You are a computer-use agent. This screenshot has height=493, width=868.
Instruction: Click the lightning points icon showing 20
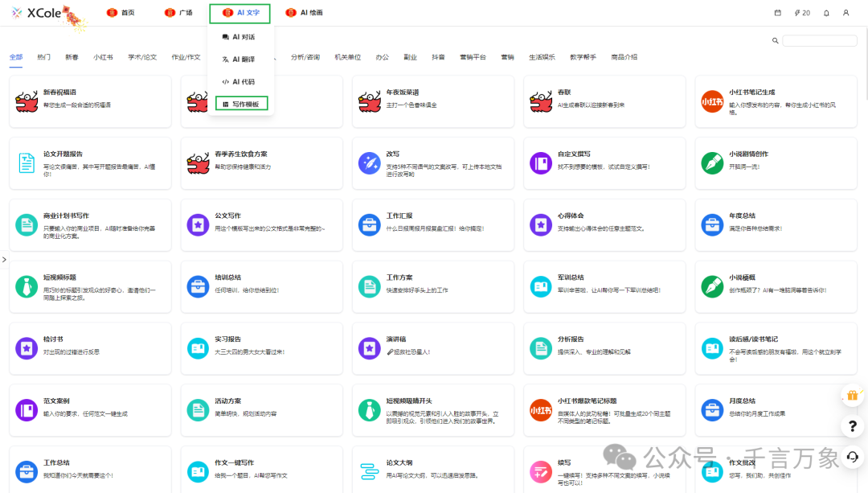(801, 13)
